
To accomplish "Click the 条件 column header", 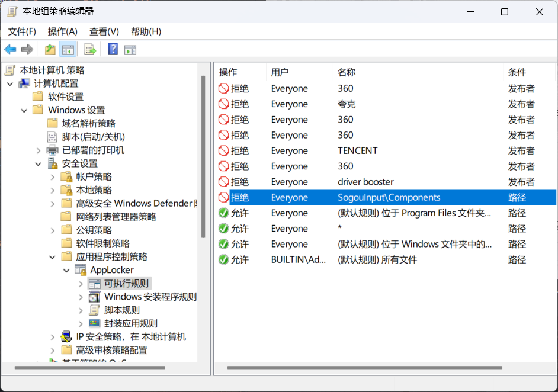I will [517, 72].
